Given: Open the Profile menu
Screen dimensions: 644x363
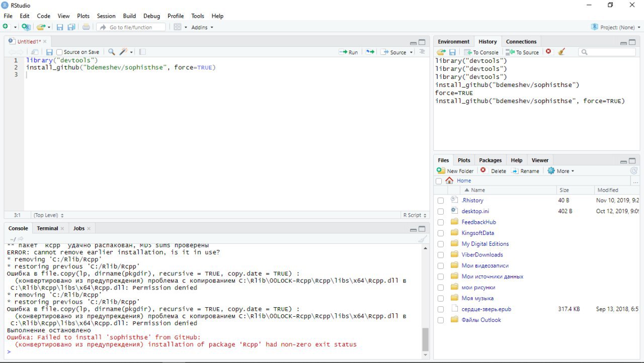Looking at the screenshot, I should coord(176,16).
